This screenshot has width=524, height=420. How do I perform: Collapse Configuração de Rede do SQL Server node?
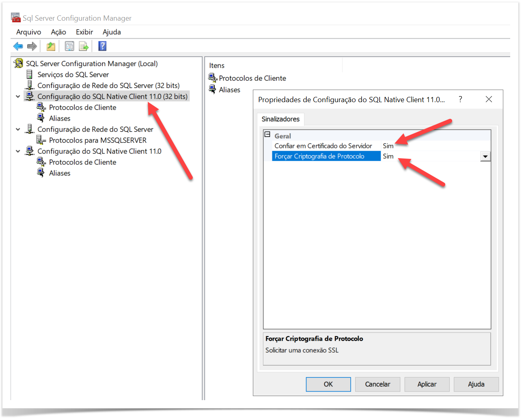tap(18, 129)
